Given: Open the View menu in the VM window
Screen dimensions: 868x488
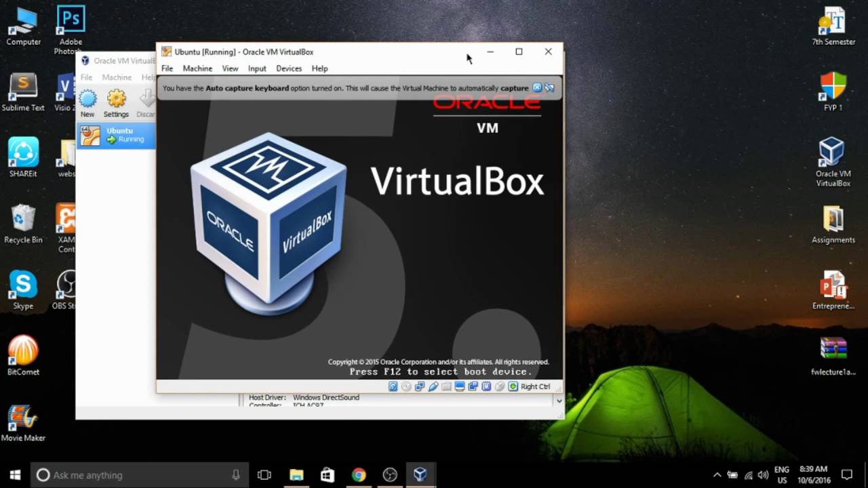Looking at the screenshot, I should coord(230,68).
